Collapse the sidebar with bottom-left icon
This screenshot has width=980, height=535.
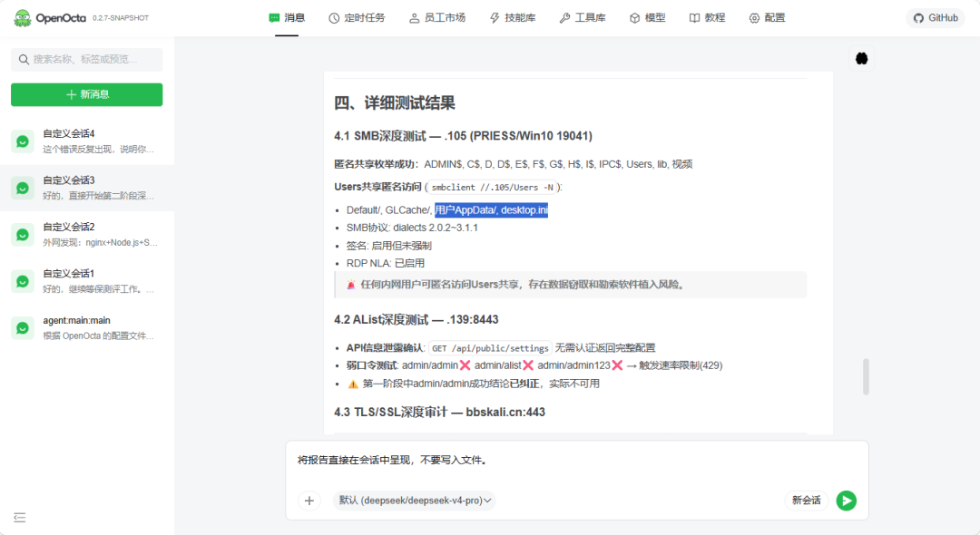click(19, 518)
